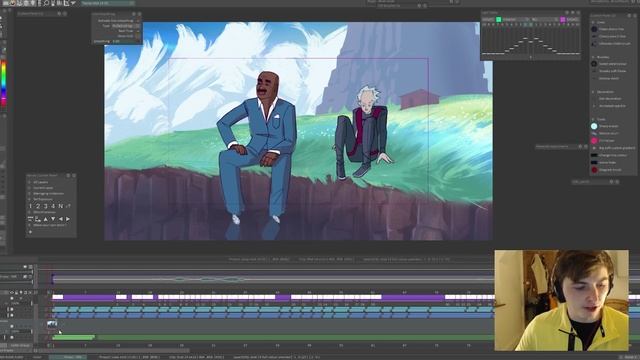Click the '3' button in the custom panel
The width and height of the screenshot is (640, 360).
click(x=45, y=206)
